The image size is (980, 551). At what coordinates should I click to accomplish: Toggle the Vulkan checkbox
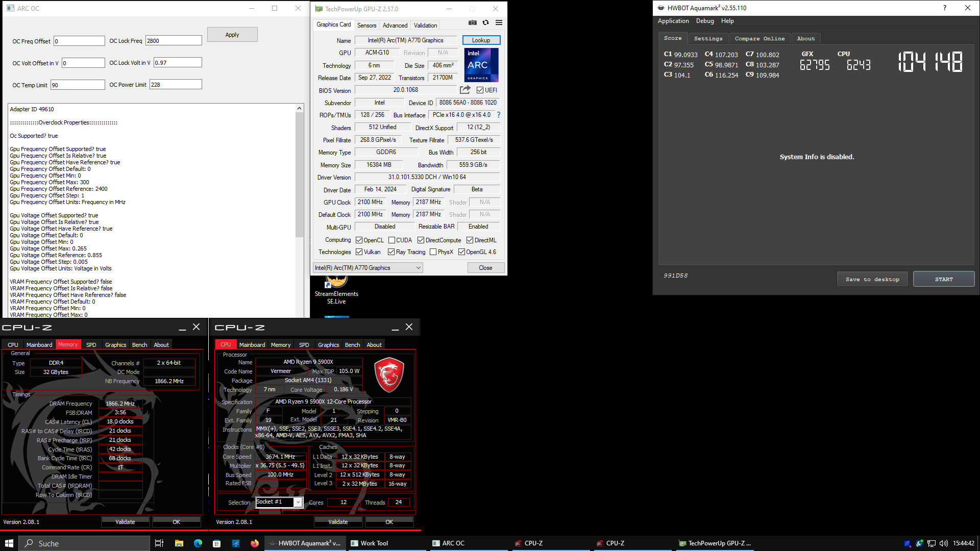pos(359,252)
